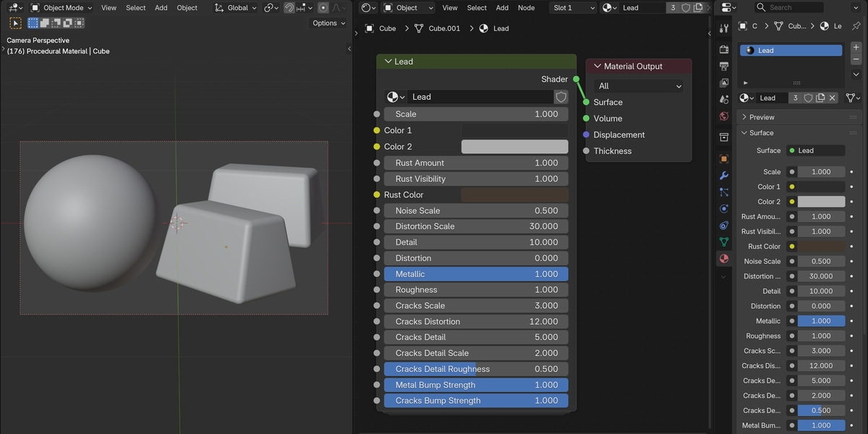This screenshot has height=434, width=868.
Task: Toggle fake user shield on Lead node
Action: tap(561, 97)
